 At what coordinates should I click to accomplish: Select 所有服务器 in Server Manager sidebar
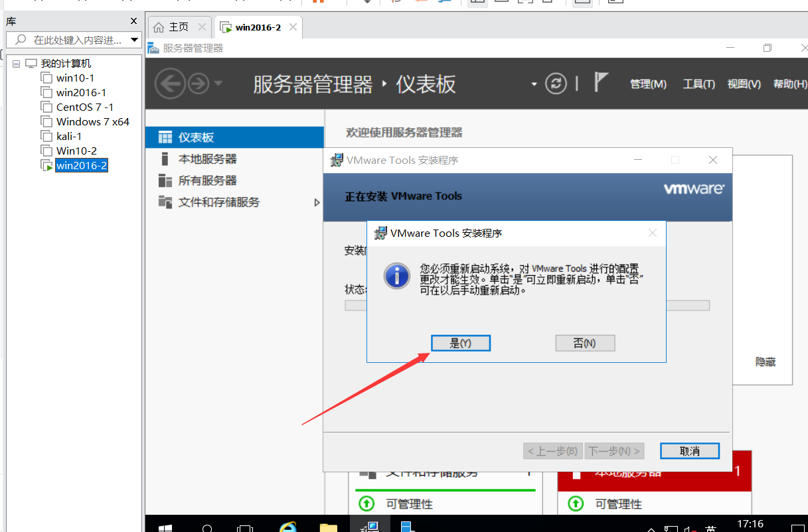coord(234,180)
